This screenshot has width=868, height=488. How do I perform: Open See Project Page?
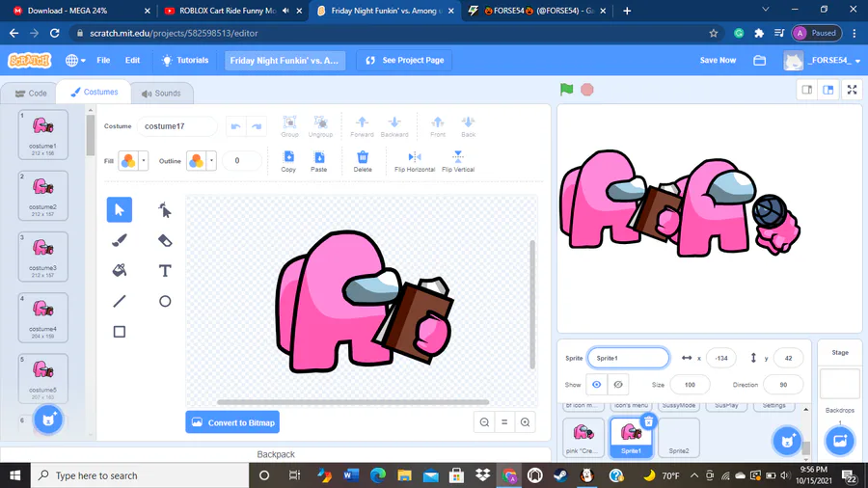[x=405, y=61]
